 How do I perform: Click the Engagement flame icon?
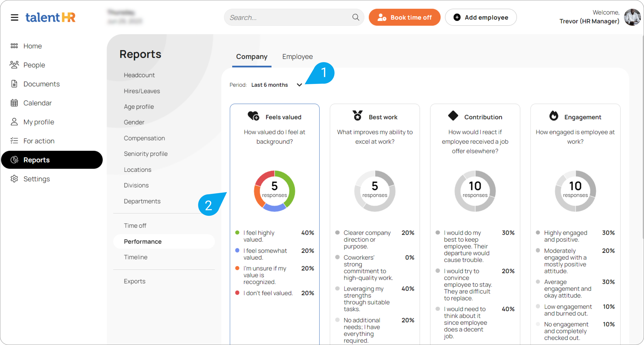[554, 116]
